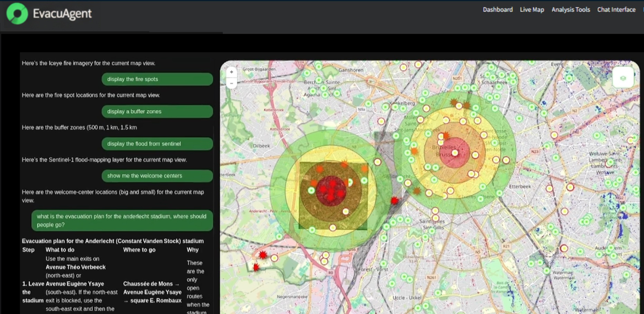This screenshot has height=314, width=644.
Task: Click the upper red fire marker near the southwest map corner
Action: point(263,255)
